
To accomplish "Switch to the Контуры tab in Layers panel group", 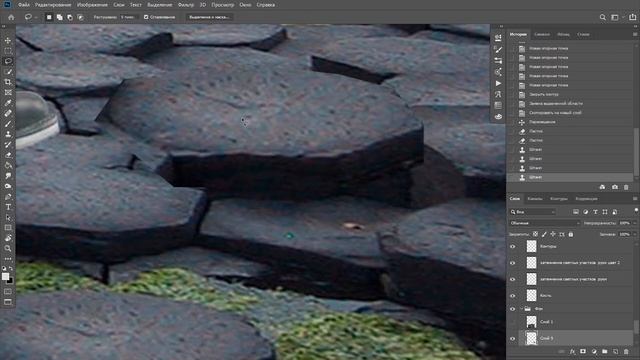I will [559, 199].
